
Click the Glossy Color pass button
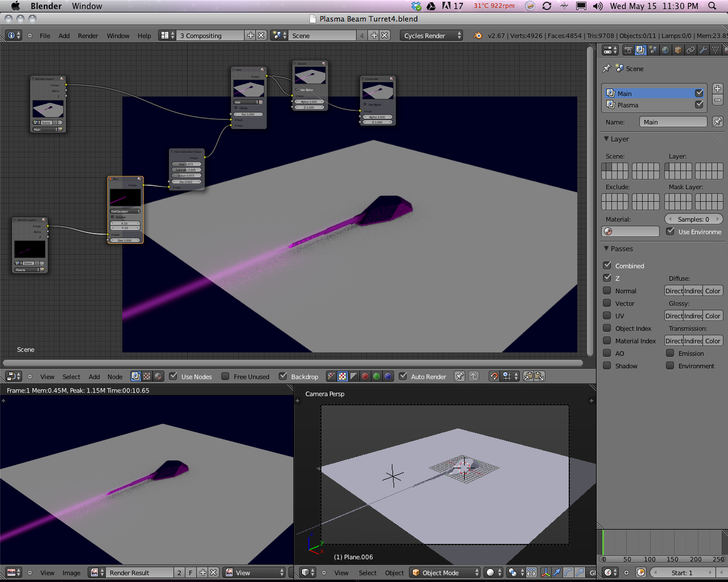click(x=713, y=315)
